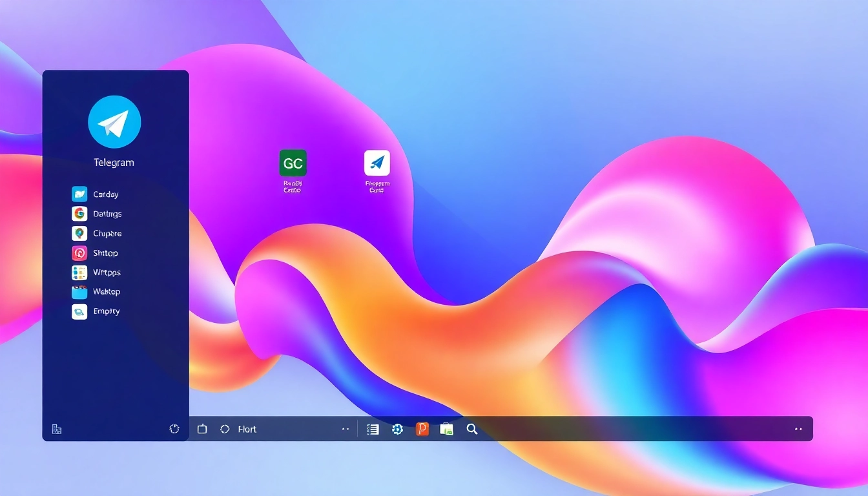Viewport: 868px width, 496px height.
Task: Select the Wiftpps text label
Action: click(x=107, y=273)
